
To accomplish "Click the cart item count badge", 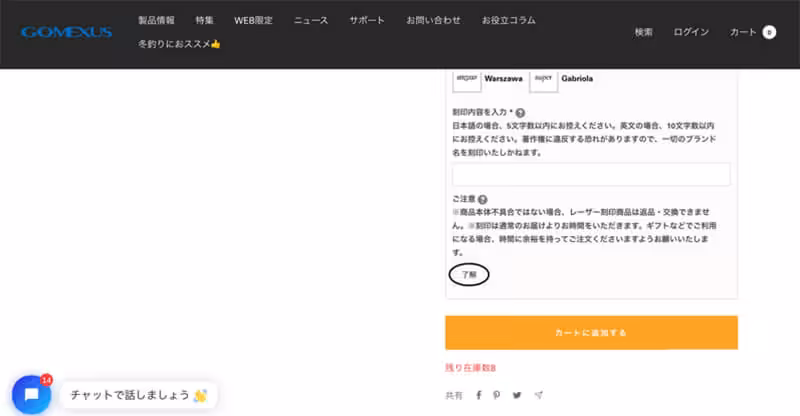I will coord(769,32).
